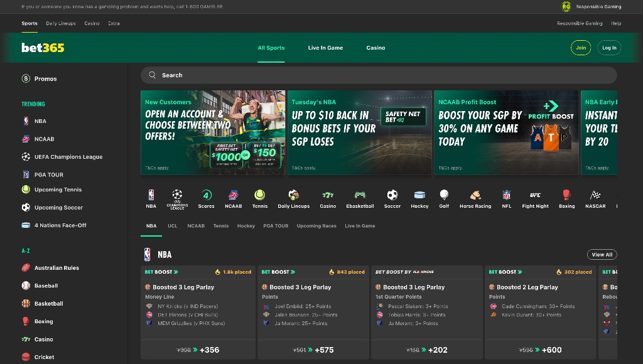Click View All for NBA section
643x364 pixels.
[602, 255]
